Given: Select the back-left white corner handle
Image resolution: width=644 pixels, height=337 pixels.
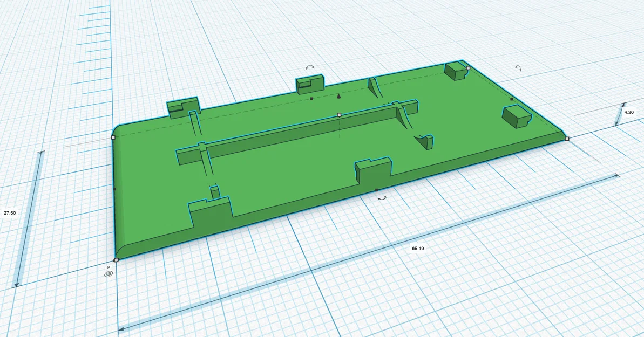Looking at the screenshot, I should [x=113, y=137].
